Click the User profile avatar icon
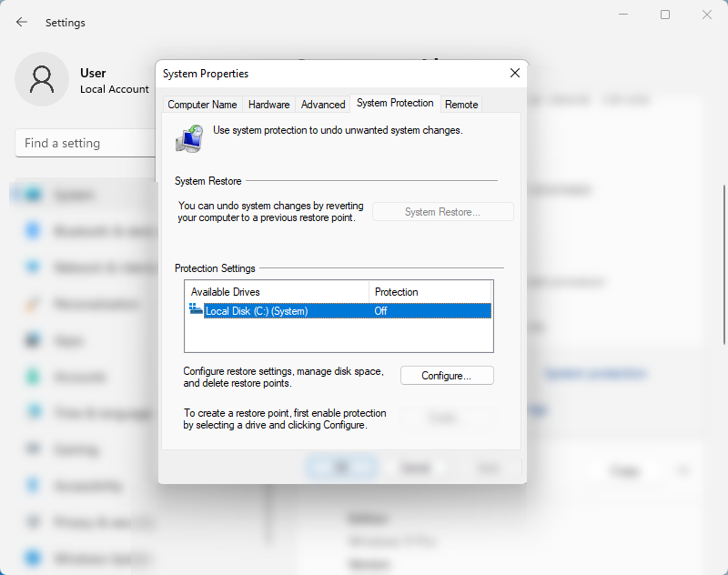This screenshot has height=575, width=728. tap(42, 79)
